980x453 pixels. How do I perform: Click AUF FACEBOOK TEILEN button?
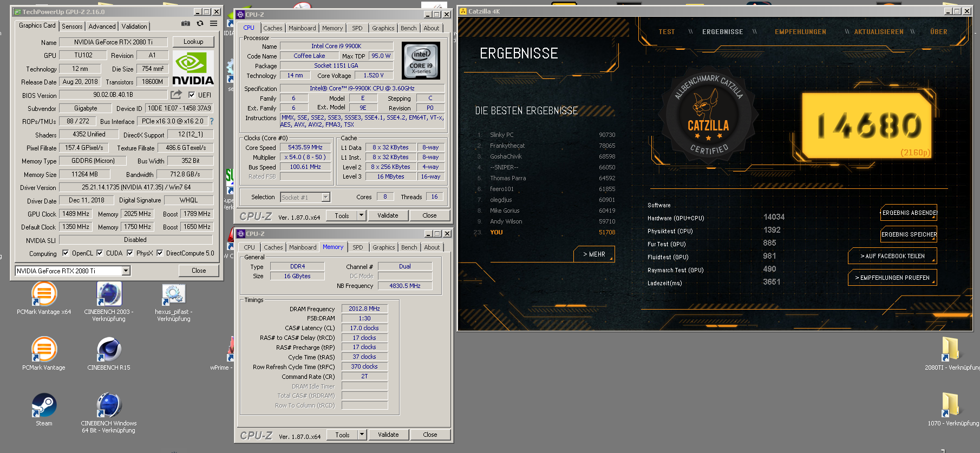tap(892, 256)
